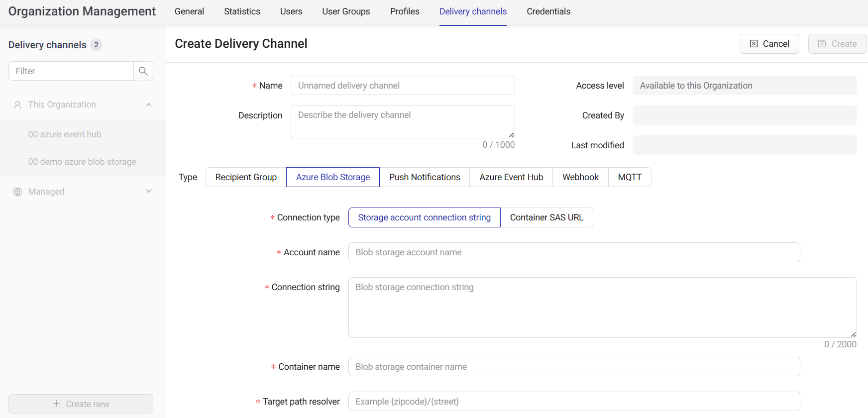Select 00 demo azure blob storage
Viewport: 868px width, 418px height.
(82, 162)
